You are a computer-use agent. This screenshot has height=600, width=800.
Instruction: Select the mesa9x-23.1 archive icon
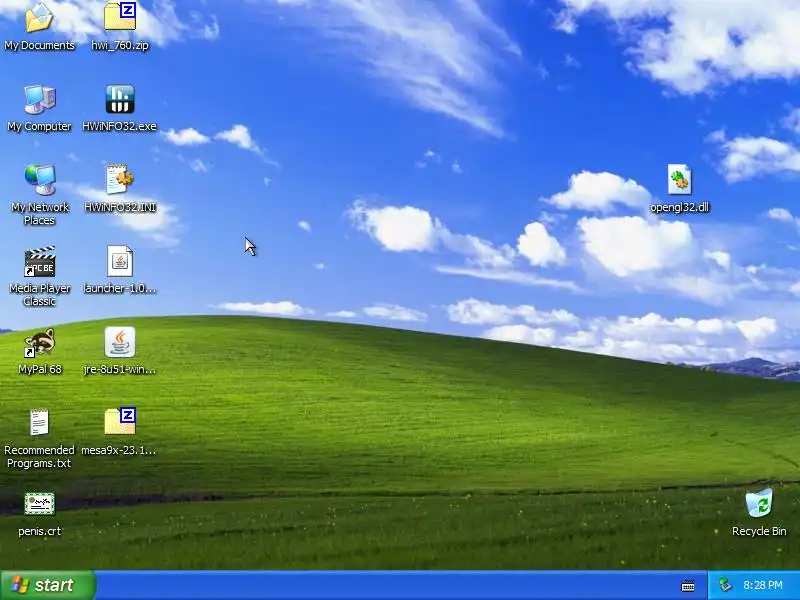(x=120, y=421)
